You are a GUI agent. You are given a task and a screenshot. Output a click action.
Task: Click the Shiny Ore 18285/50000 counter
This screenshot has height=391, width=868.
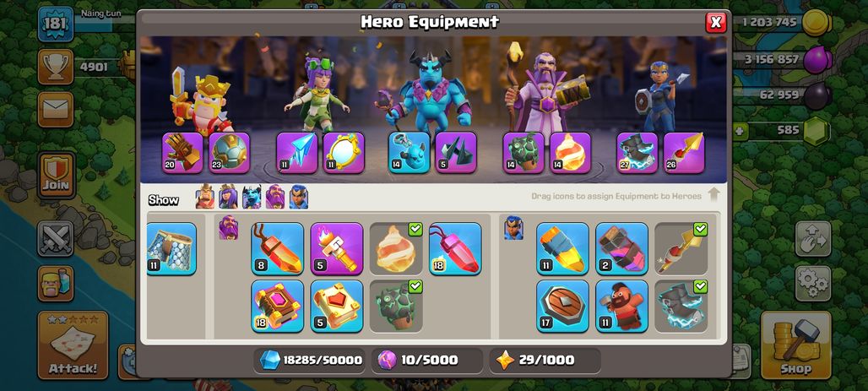(x=311, y=360)
